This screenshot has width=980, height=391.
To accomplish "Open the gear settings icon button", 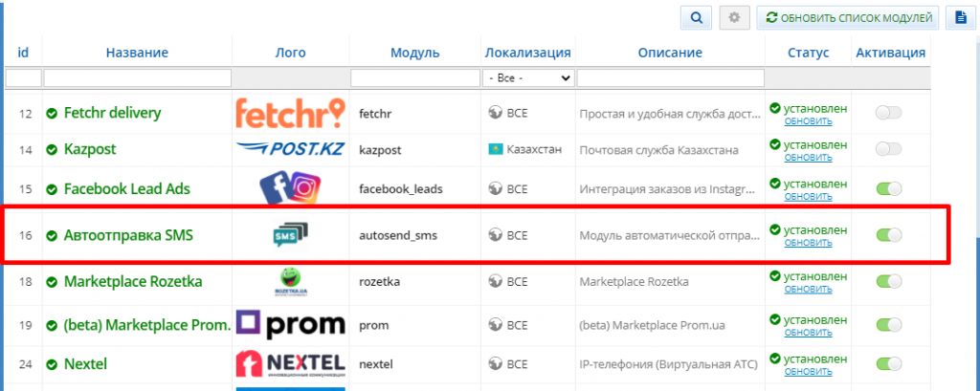I will coord(734,18).
